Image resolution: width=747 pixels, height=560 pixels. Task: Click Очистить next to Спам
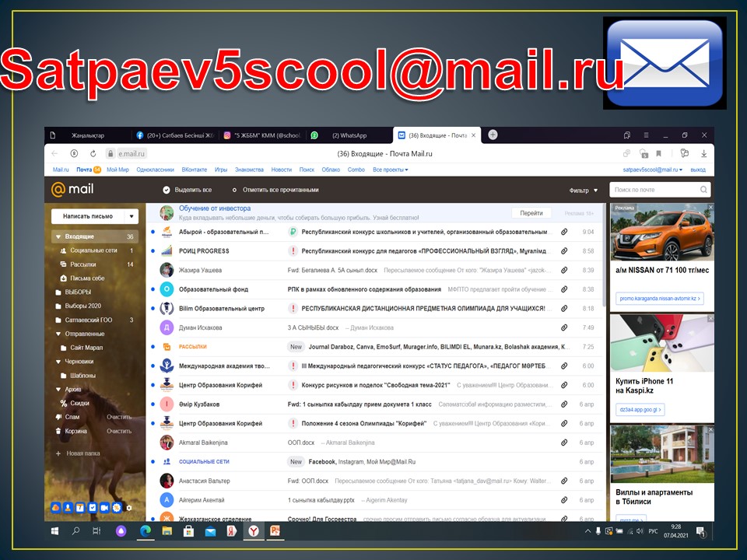(119, 417)
